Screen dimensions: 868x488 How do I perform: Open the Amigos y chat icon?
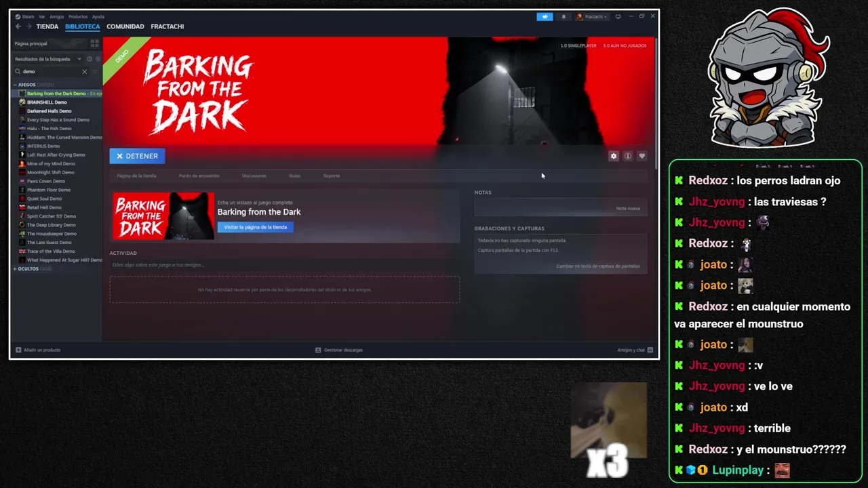pyautogui.click(x=650, y=350)
